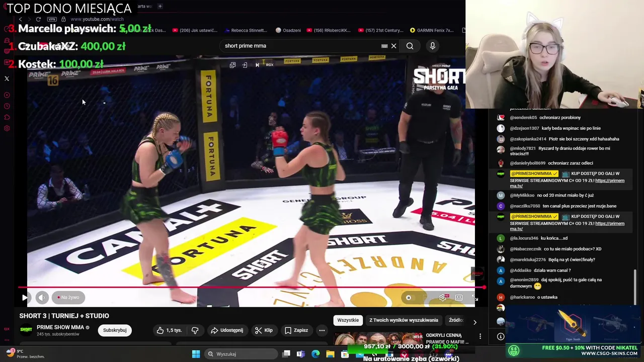644x362 pixels.
Task: Go back with the browser back arrow
Action: point(20,19)
